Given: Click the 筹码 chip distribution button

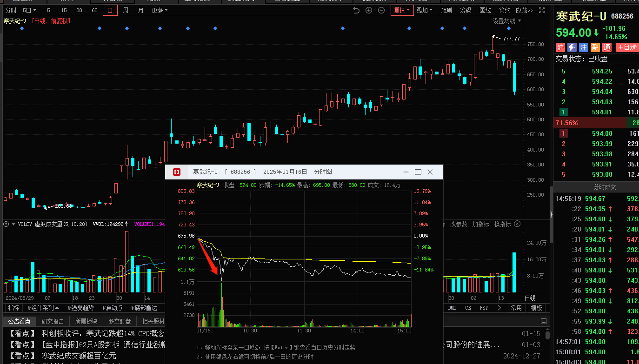Looking at the screenshot, I should click(x=466, y=10).
